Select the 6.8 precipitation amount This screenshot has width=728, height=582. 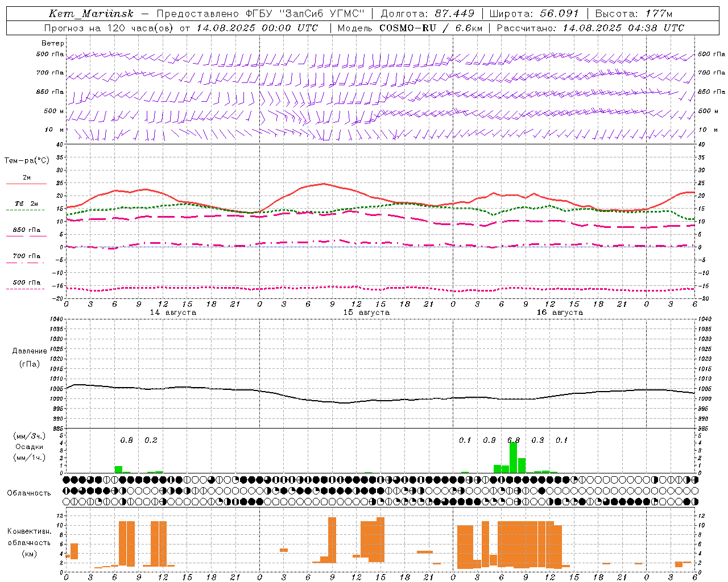514,440
